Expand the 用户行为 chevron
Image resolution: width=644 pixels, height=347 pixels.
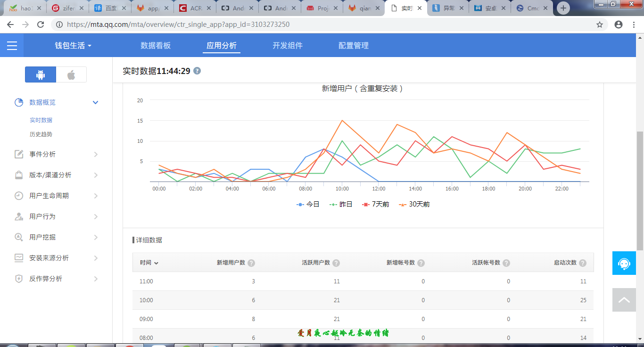tap(96, 216)
